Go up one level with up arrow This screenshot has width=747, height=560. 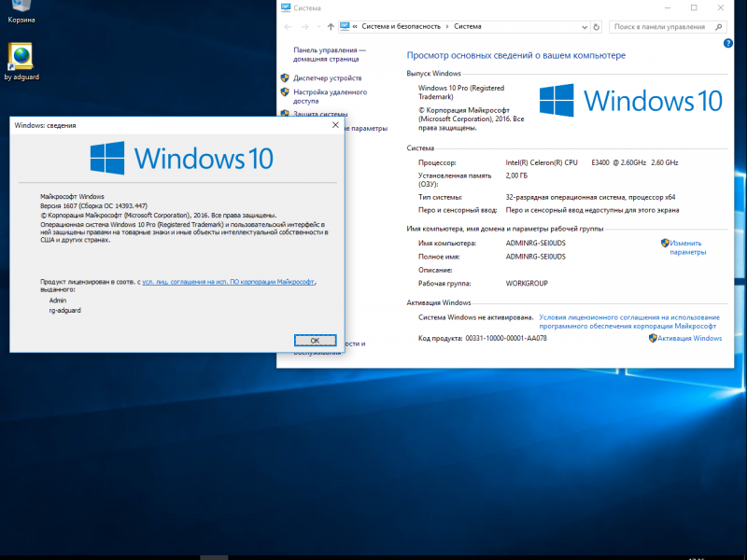(x=331, y=27)
